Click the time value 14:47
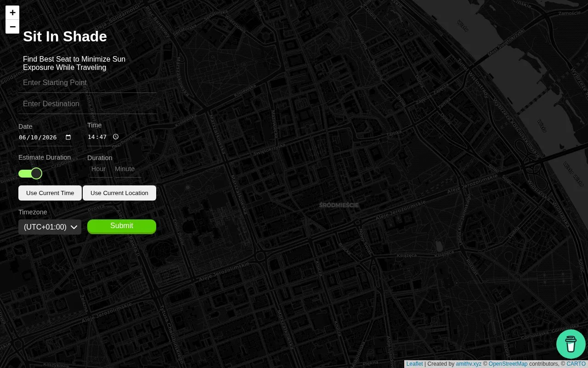 [97, 137]
